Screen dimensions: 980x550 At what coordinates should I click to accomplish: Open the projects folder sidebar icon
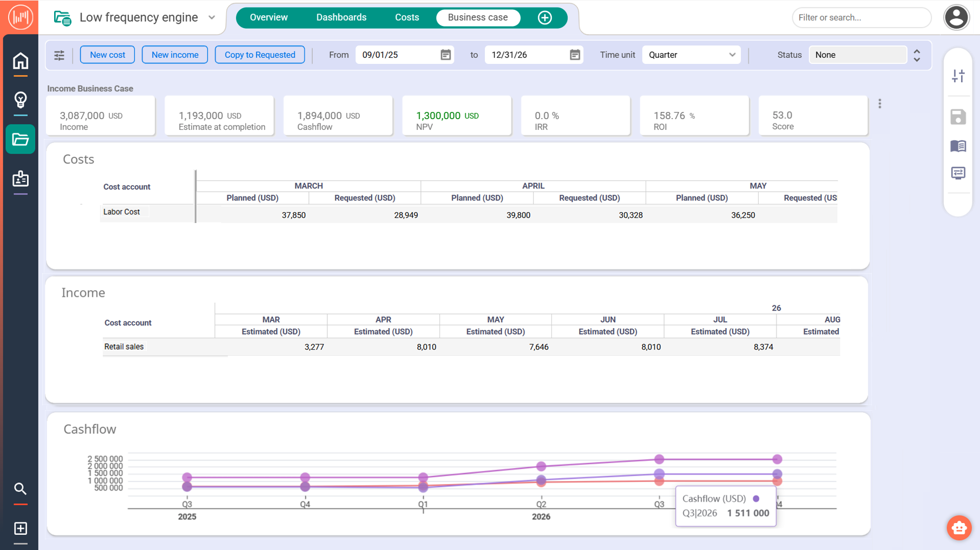[x=20, y=139]
